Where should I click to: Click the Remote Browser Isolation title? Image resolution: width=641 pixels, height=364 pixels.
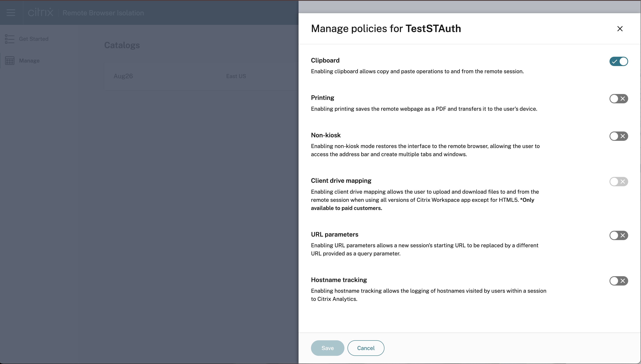(103, 13)
